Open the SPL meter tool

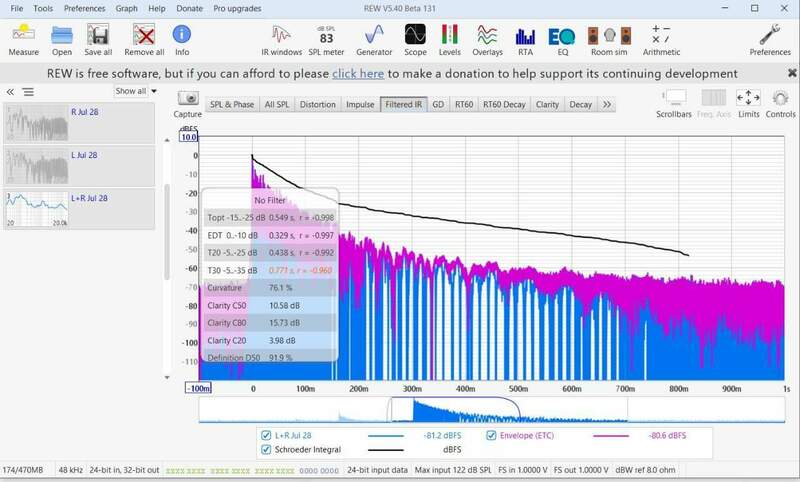pyautogui.click(x=326, y=40)
